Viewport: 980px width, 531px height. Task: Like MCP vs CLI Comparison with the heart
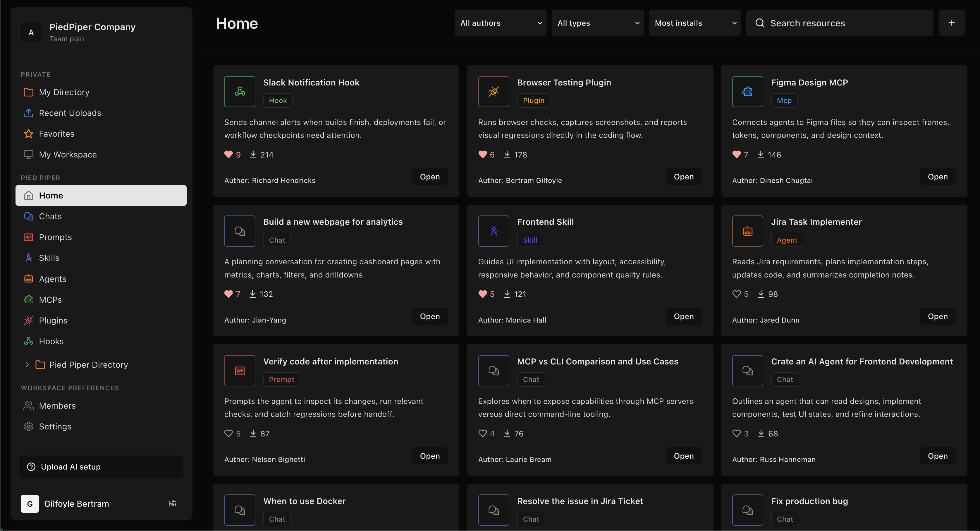pyautogui.click(x=482, y=434)
